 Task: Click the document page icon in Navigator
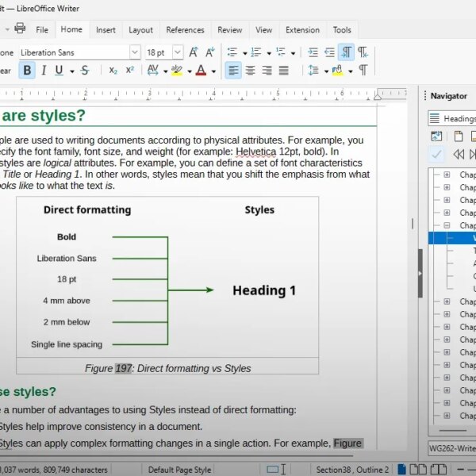tap(459, 136)
